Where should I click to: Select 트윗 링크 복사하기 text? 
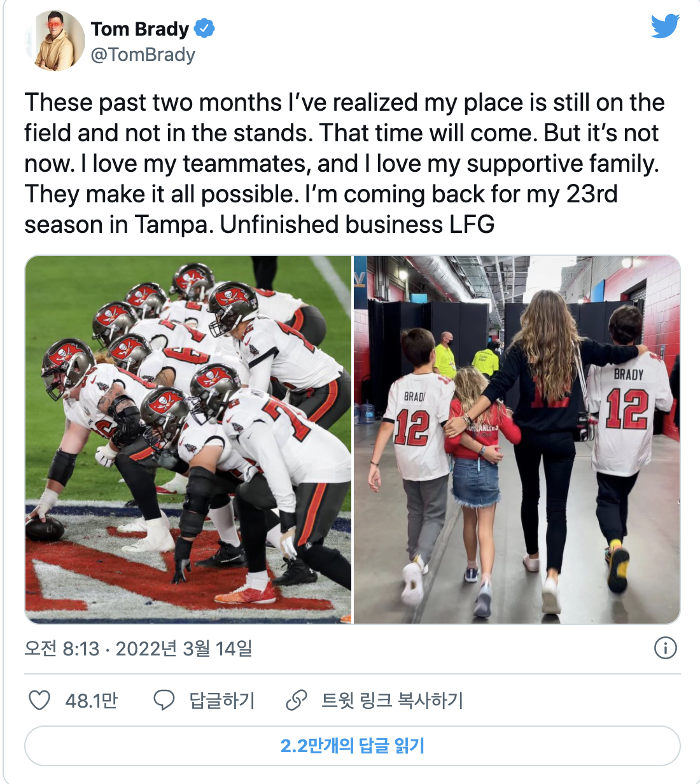[393, 701]
